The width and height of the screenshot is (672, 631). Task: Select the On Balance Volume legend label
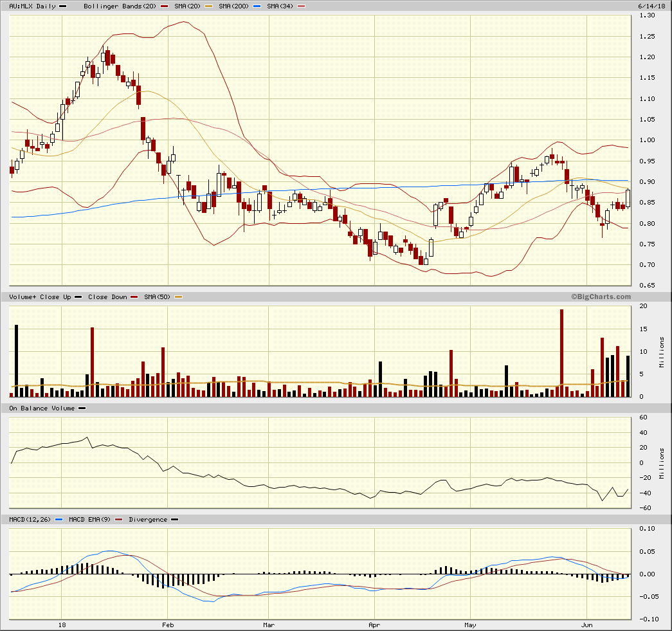click(42, 408)
